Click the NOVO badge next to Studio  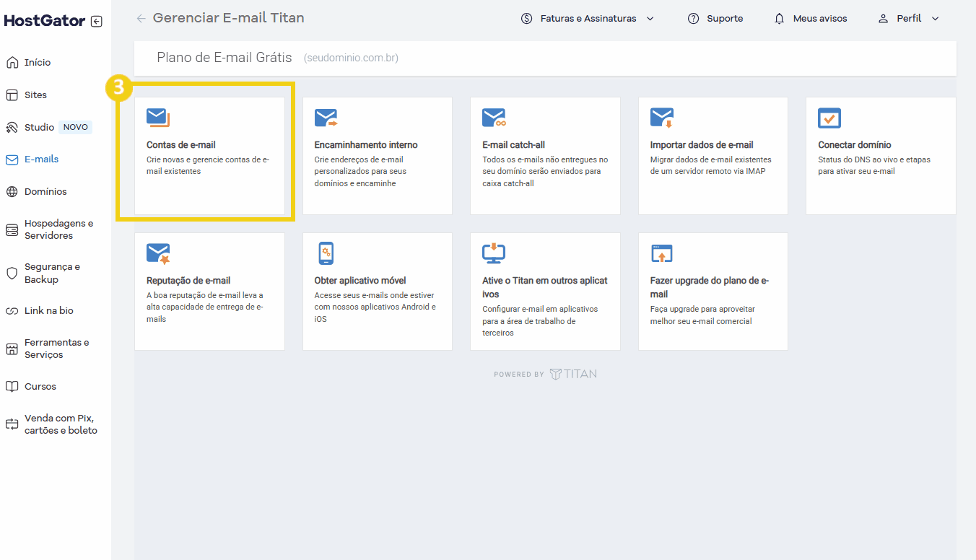pos(76,128)
